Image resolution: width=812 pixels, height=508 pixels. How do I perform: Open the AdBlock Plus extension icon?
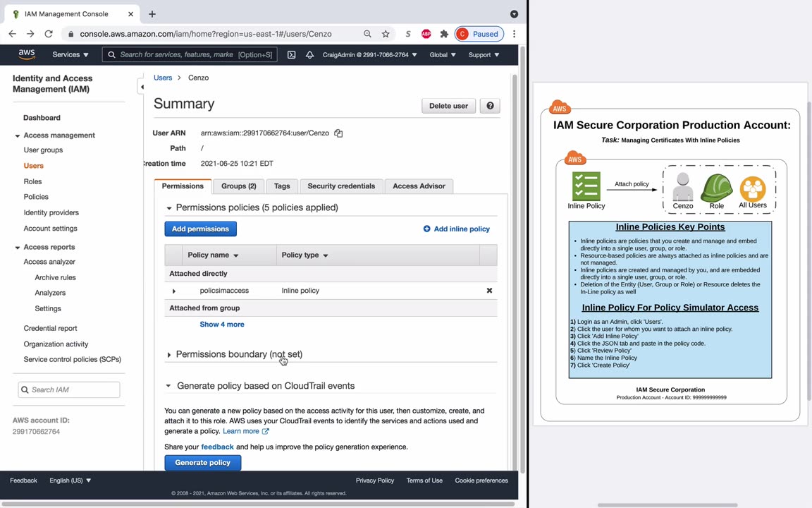426,34
